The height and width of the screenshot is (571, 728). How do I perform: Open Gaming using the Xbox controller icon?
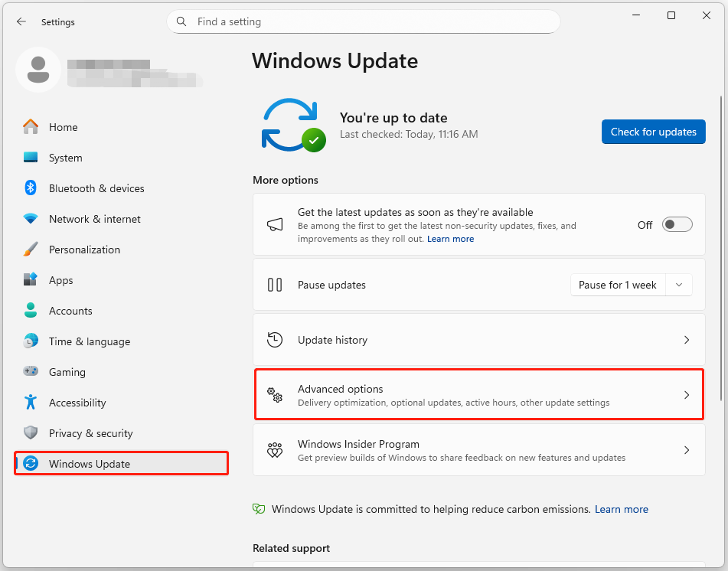[x=31, y=372]
